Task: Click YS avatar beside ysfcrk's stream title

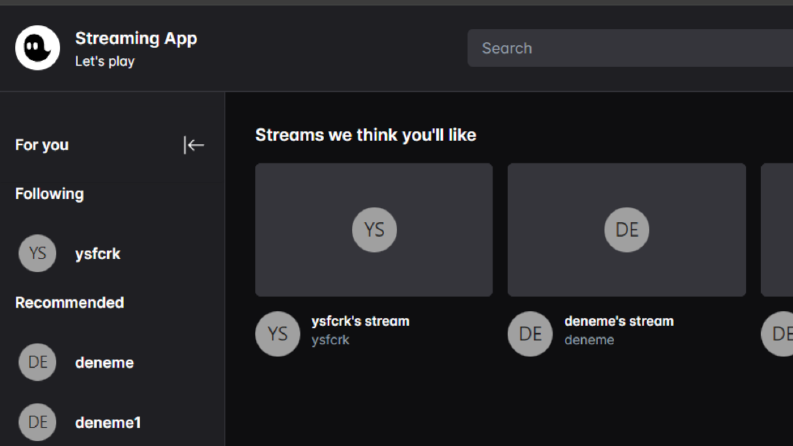Action: 278,334
